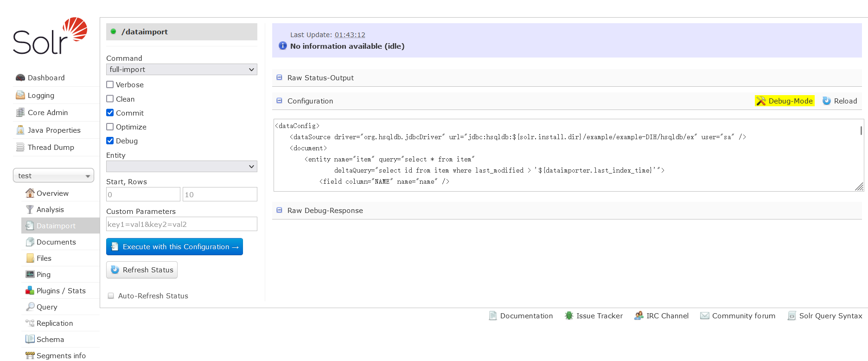The width and height of the screenshot is (868, 361).
Task: Click the Thread Dump icon
Action: click(20, 147)
